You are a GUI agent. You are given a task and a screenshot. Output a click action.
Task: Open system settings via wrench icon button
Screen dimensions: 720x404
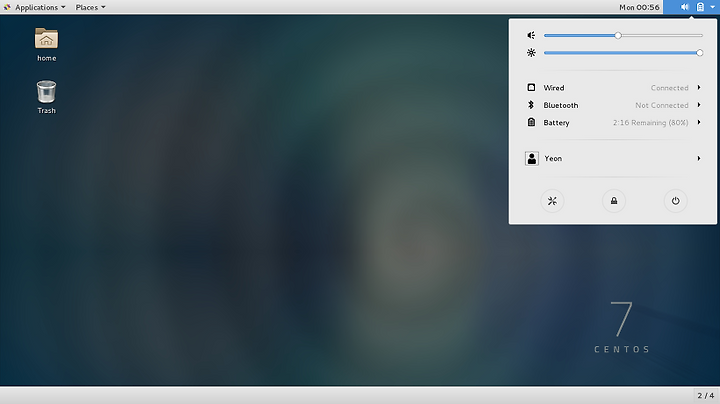pyautogui.click(x=552, y=201)
